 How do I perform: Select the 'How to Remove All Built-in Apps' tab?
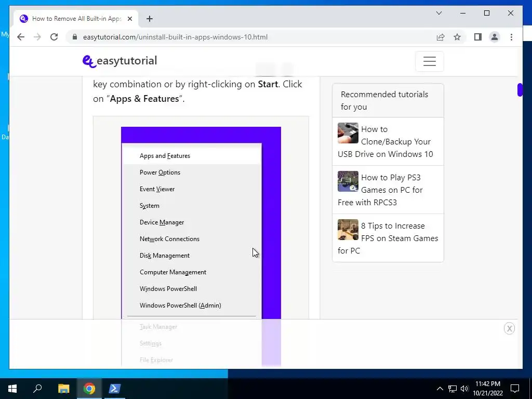coord(76,19)
